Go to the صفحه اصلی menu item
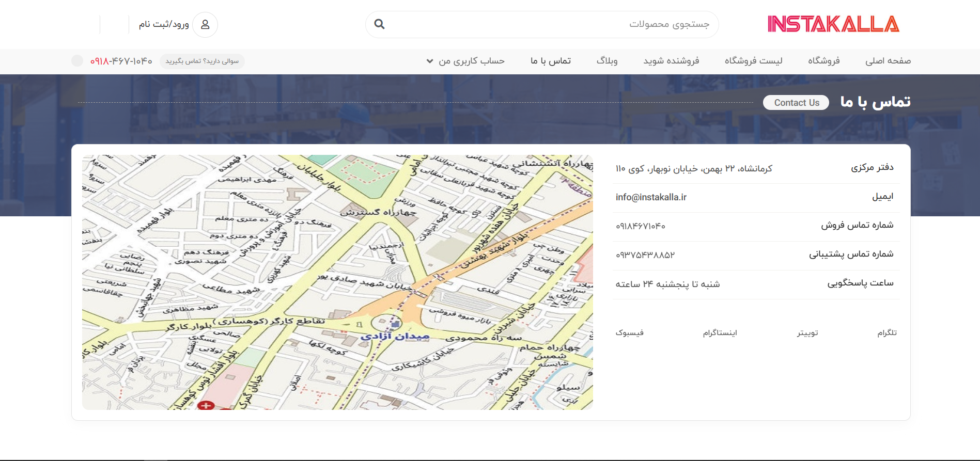The width and height of the screenshot is (980, 461). pyautogui.click(x=888, y=61)
